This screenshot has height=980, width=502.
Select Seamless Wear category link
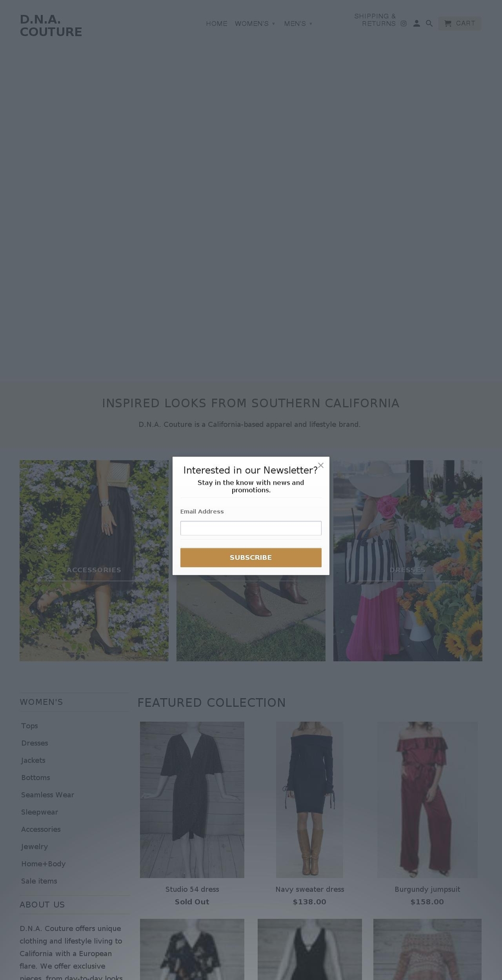click(x=48, y=794)
